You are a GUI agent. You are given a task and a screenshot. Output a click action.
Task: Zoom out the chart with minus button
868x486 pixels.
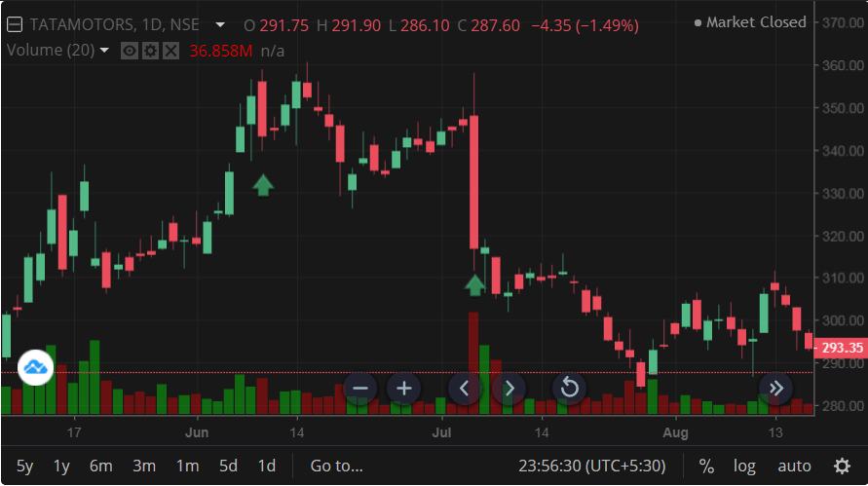point(359,389)
